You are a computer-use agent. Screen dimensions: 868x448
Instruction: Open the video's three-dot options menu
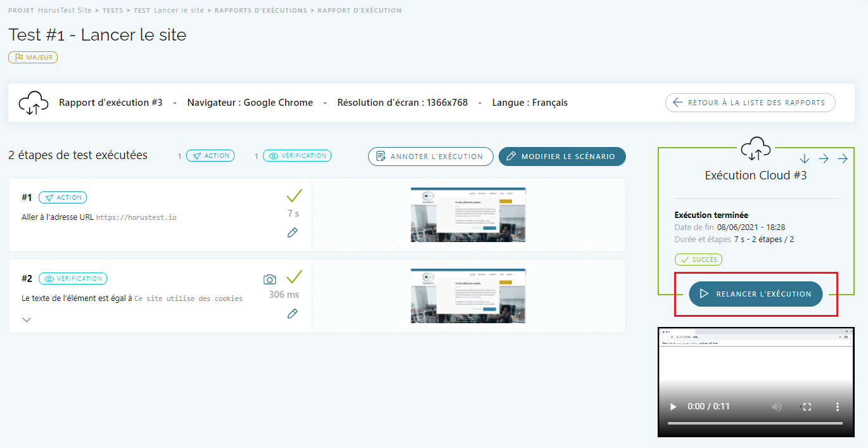tap(837, 407)
